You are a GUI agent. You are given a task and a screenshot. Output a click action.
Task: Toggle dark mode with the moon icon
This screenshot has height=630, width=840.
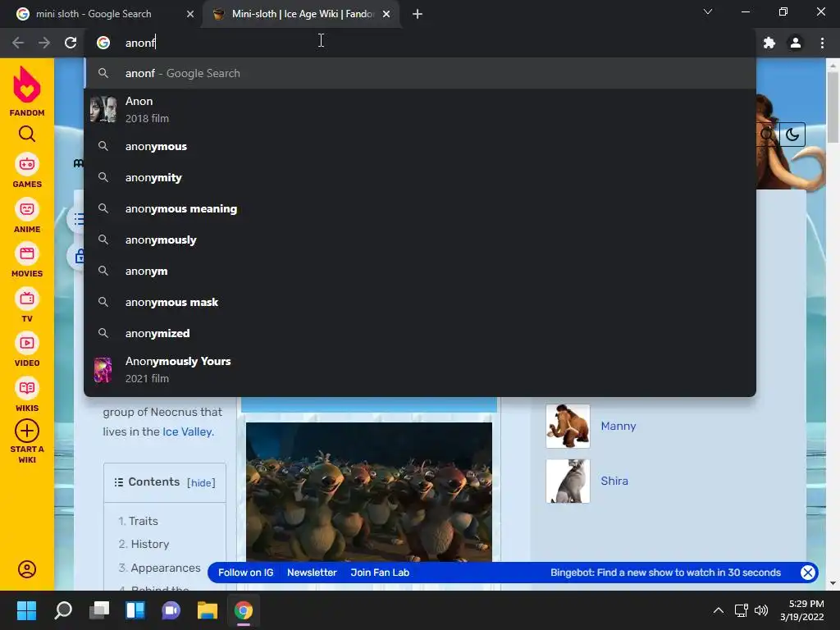click(x=792, y=135)
